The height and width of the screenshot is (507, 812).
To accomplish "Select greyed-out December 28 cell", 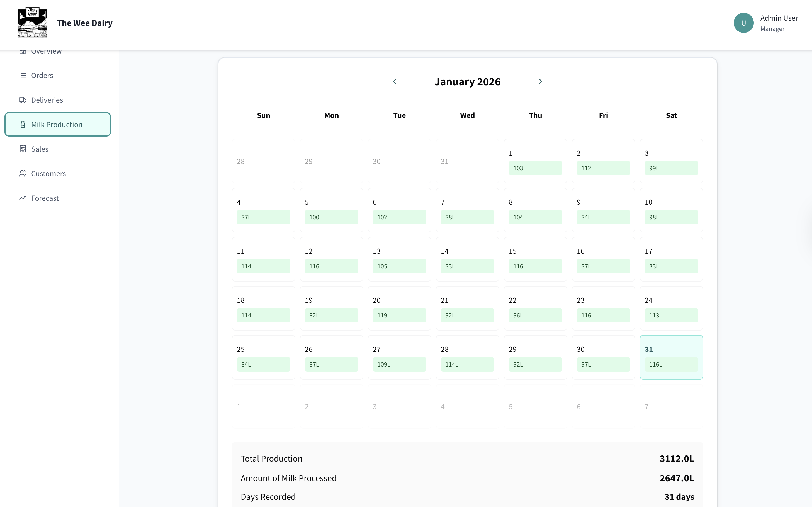I will 263,161.
